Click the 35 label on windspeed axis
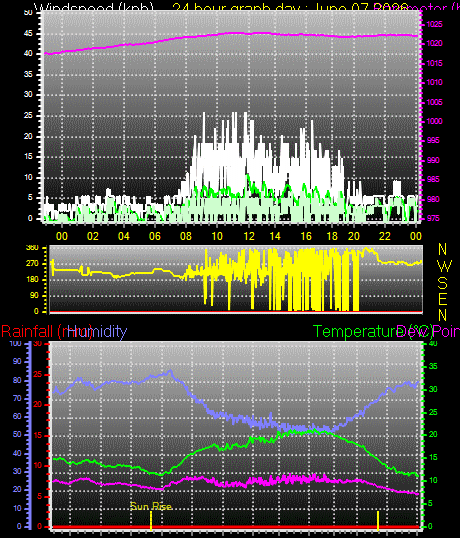Screen dimensions: 460x538 coord(28,74)
